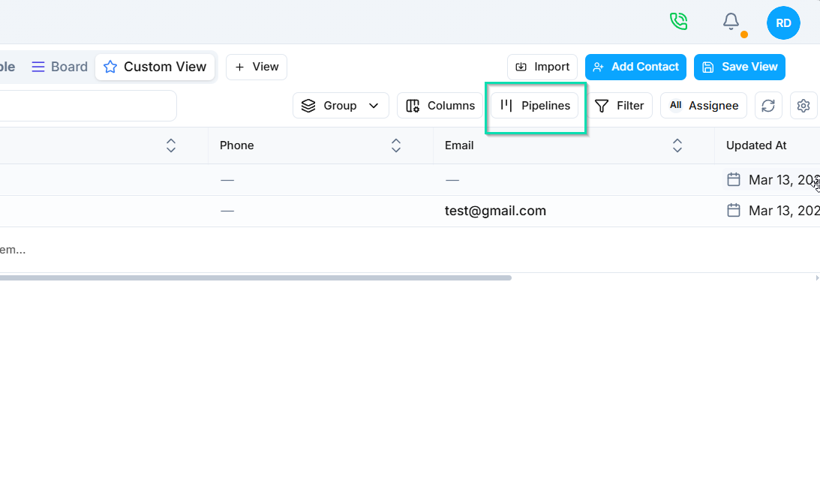Click the calendar icon on the first contact row
Viewport: 820px width, 504px height.
point(734,180)
